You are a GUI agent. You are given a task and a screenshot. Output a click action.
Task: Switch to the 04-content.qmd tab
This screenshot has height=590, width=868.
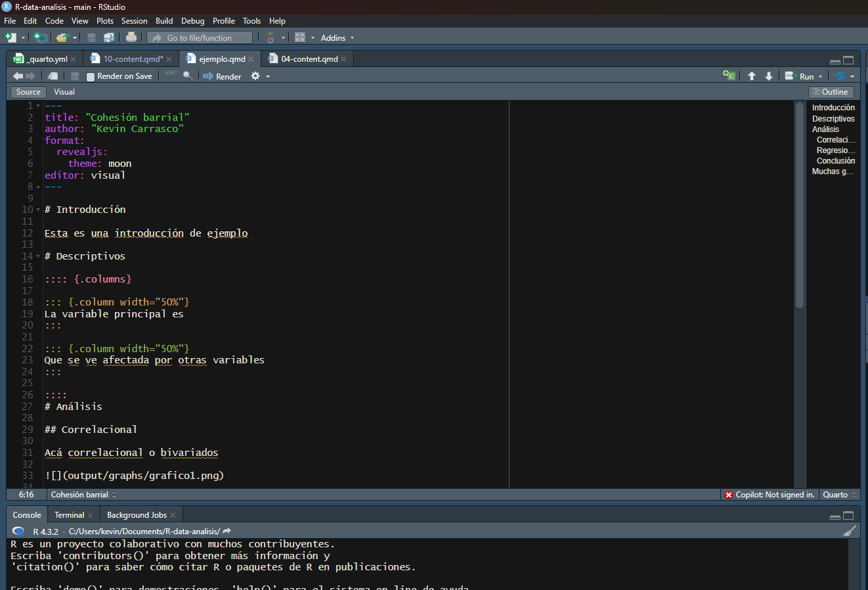309,59
